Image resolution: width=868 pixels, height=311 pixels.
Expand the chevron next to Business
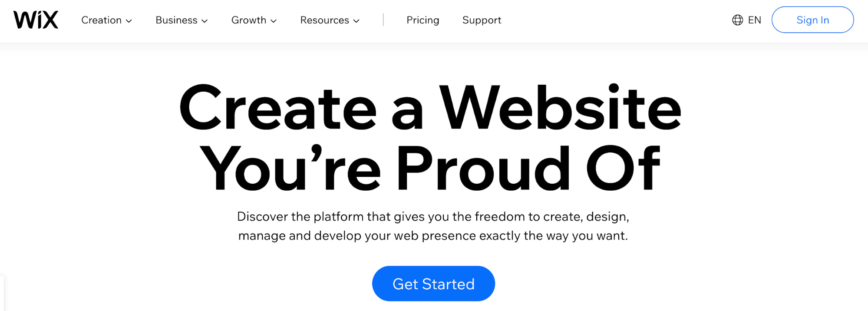coord(205,21)
